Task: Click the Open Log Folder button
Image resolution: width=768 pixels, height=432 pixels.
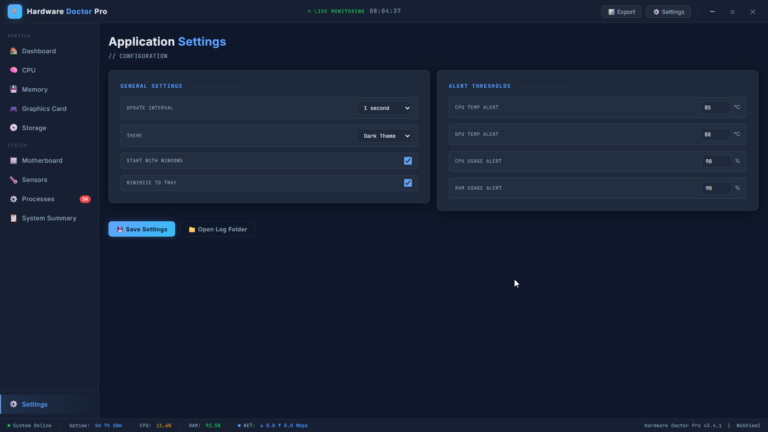Action: pos(217,229)
